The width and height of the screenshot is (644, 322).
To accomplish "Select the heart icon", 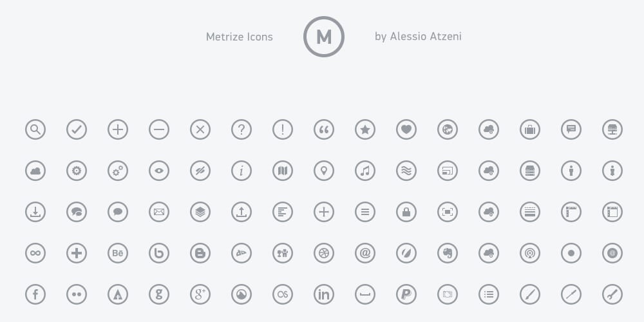I will pos(406,130).
